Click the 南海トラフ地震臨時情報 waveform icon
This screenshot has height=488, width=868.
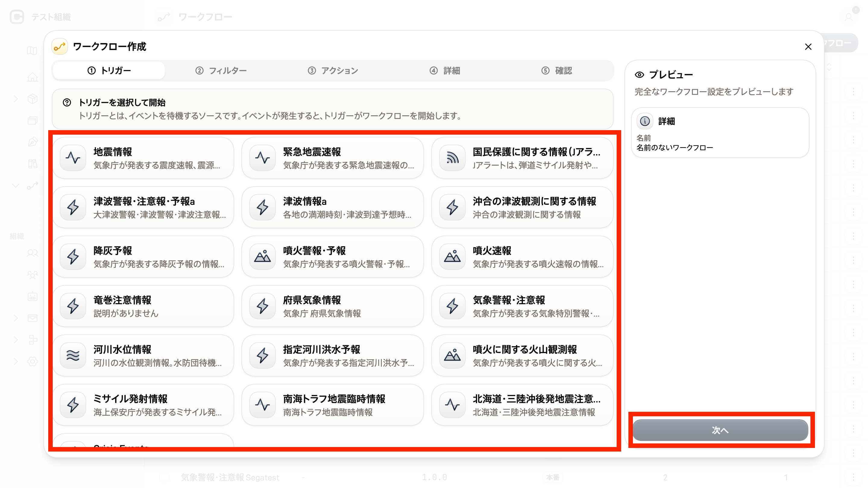point(263,405)
